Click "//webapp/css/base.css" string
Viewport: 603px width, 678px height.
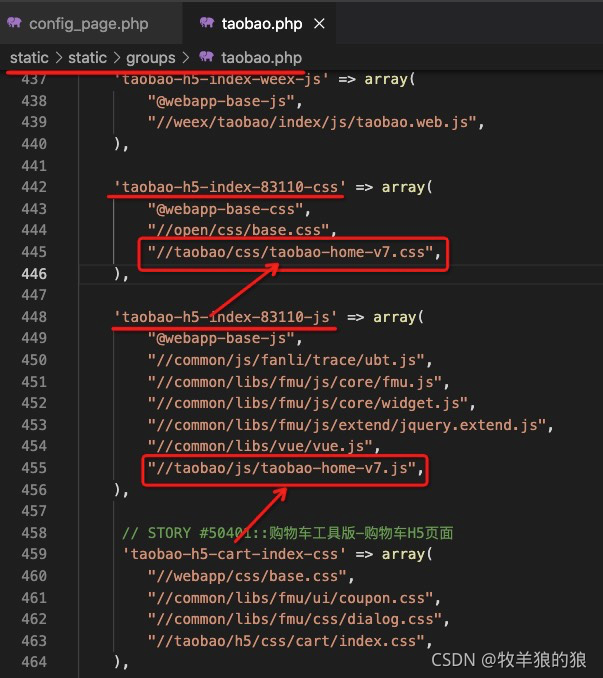pyautogui.click(x=247, y=576)
